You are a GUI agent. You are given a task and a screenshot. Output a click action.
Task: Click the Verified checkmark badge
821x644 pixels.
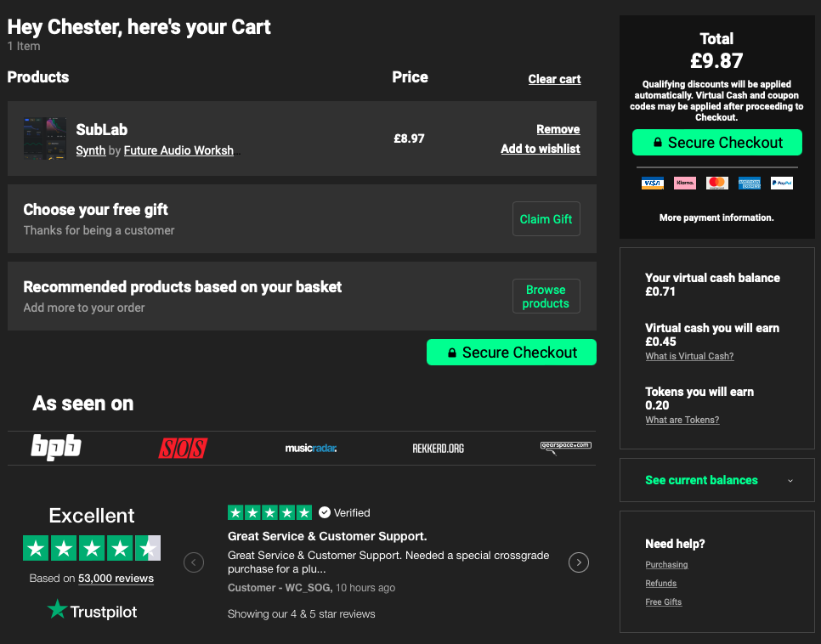[325, 512]
